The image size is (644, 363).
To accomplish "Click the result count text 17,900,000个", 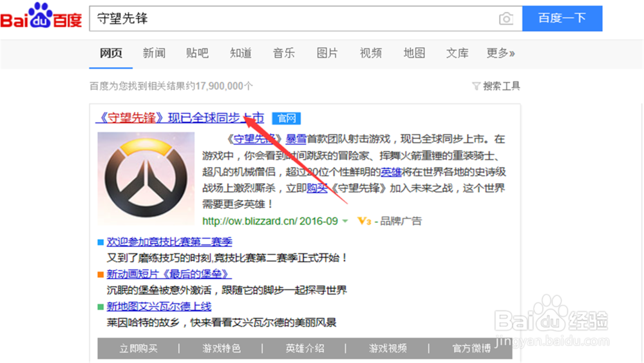I will pyautogui.click(x=224, y=86).
